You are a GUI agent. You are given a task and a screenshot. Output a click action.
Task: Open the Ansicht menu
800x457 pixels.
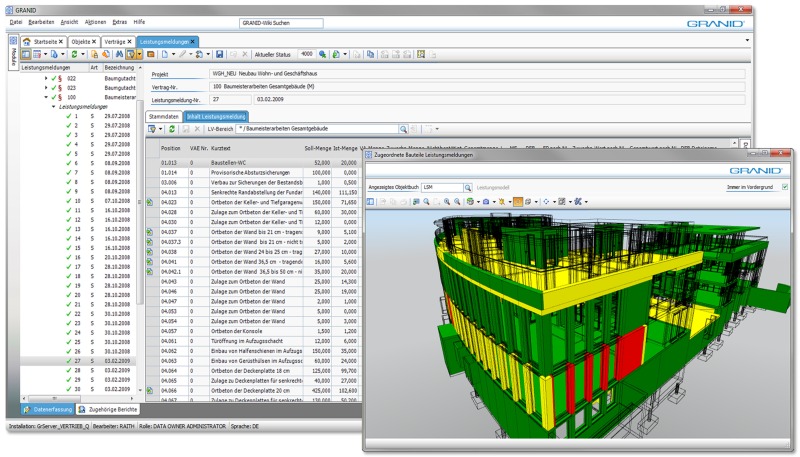[x=69, y=22]
